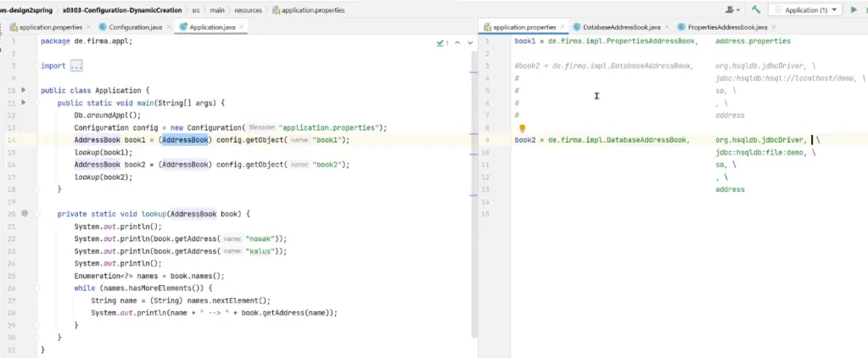Click the src breadcrumb segment
The width and height of the screenshot is (868, 358).
pos(196,10)
